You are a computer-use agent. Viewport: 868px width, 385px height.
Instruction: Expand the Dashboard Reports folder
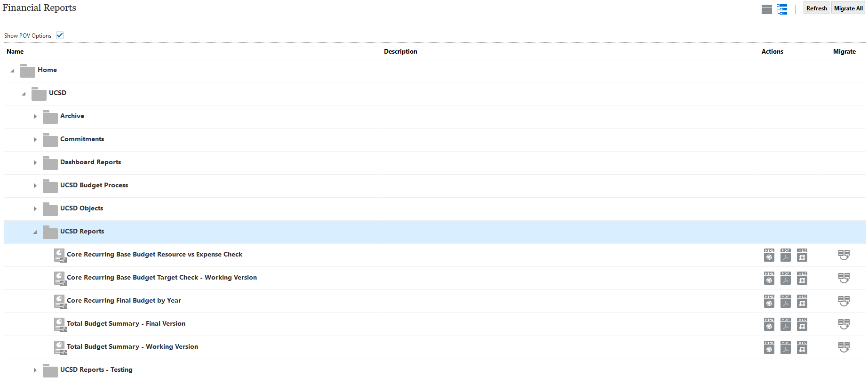pyautogui.click(x=35, y=162)
